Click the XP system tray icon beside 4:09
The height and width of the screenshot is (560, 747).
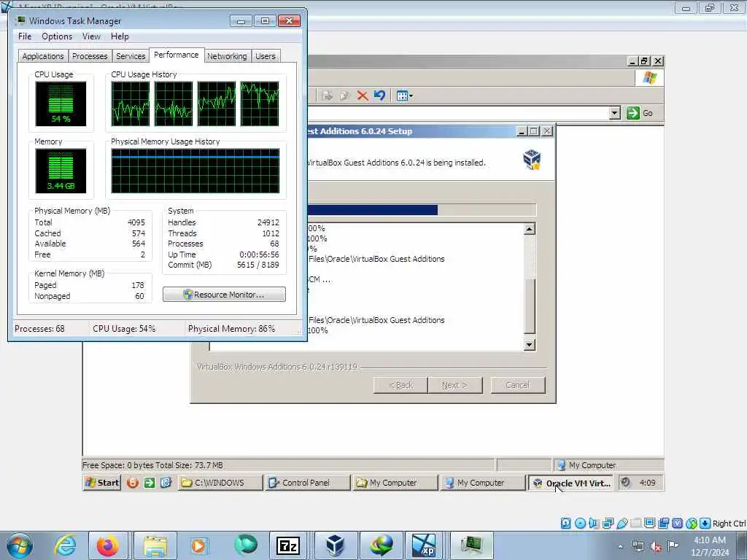point(625,483)
